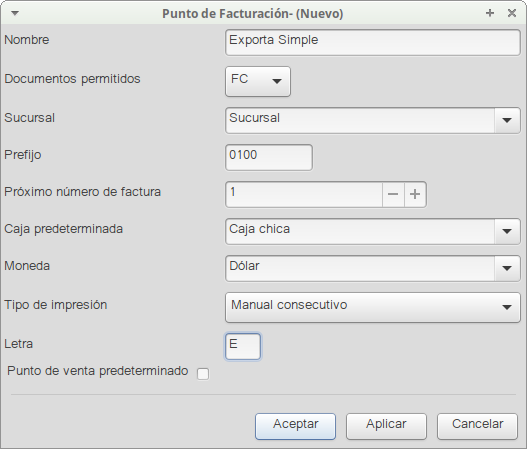
Task: Select the Letra input field
Action: pos(243,346)
